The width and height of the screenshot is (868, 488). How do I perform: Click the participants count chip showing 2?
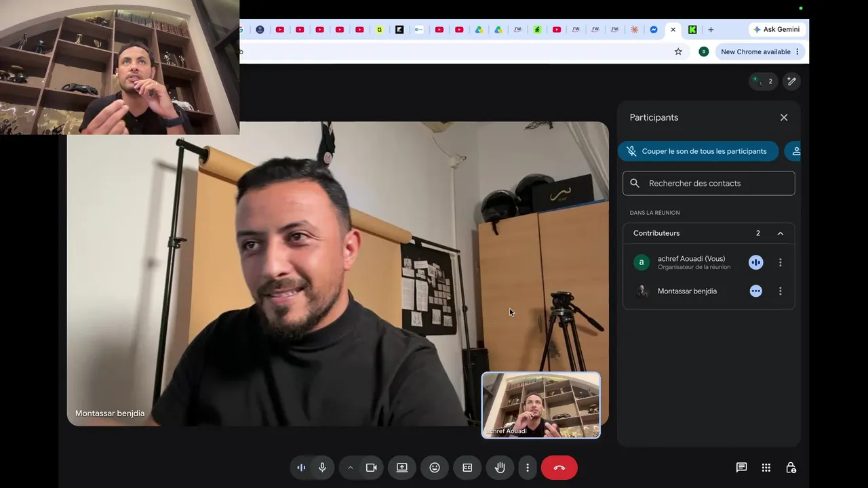(764, 81)
